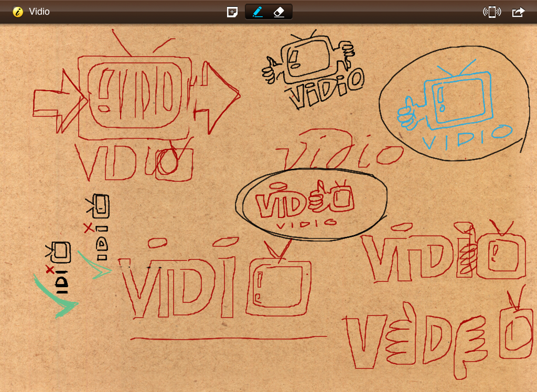The image size is (537, 392).
Task: Select the blue pen drawing tool
Action: coord(257,12)
